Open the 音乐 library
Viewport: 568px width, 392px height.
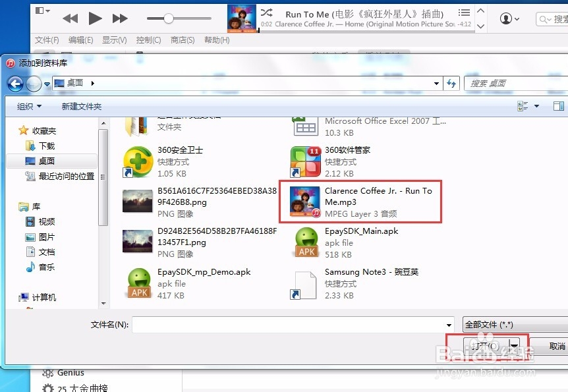click(40, 267)
